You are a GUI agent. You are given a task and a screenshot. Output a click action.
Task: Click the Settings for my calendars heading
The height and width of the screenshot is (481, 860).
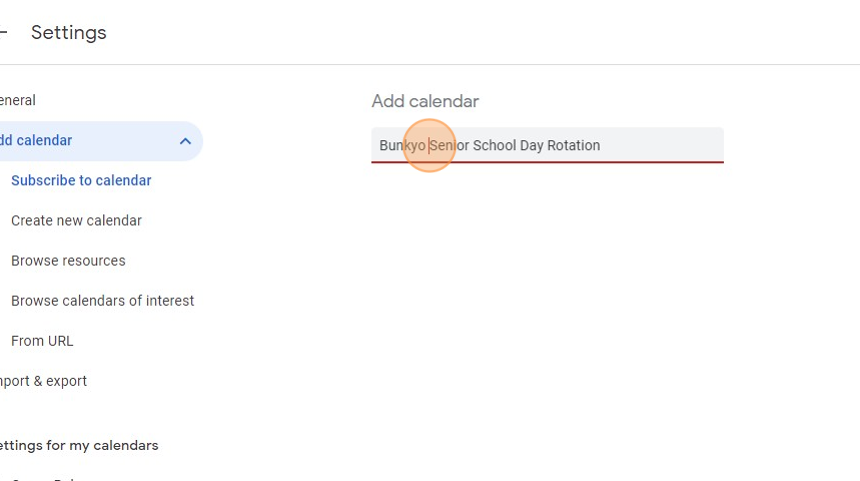[78, 445]
